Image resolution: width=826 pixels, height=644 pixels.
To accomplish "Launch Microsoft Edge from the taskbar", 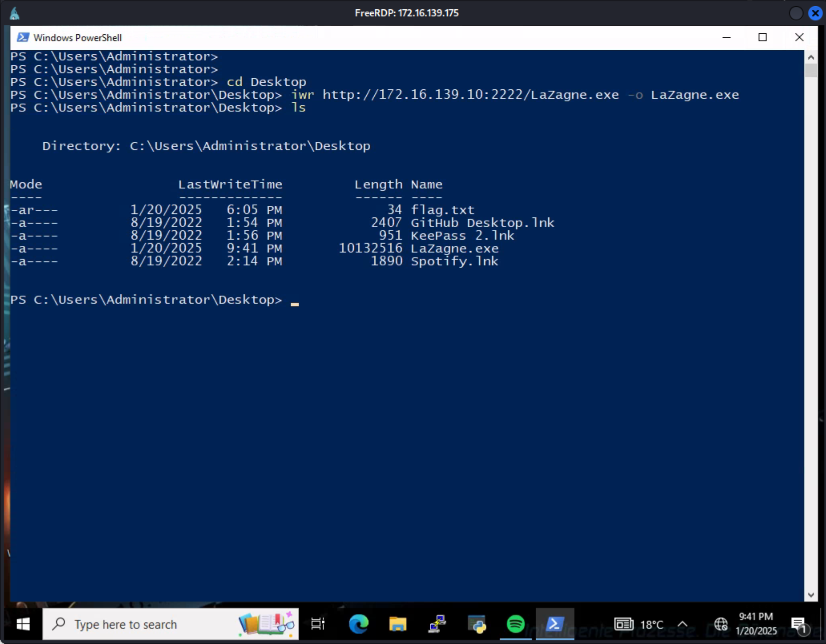I will [358, 624].
